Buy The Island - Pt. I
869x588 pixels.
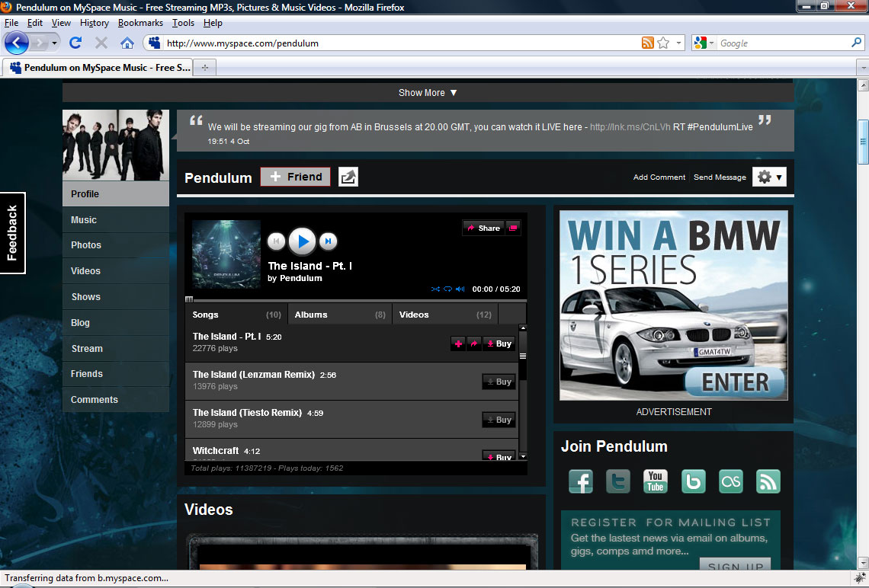pos(499,344)
